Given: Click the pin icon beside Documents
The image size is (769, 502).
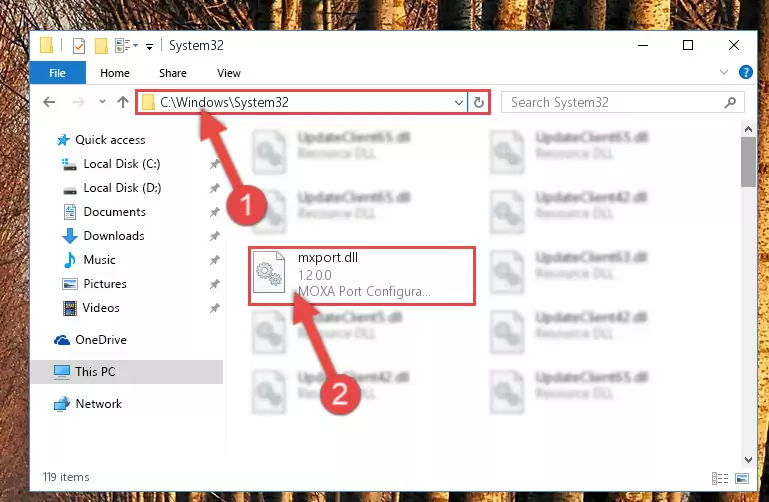Looking at the screenshot, I should [x=214, y=212].
